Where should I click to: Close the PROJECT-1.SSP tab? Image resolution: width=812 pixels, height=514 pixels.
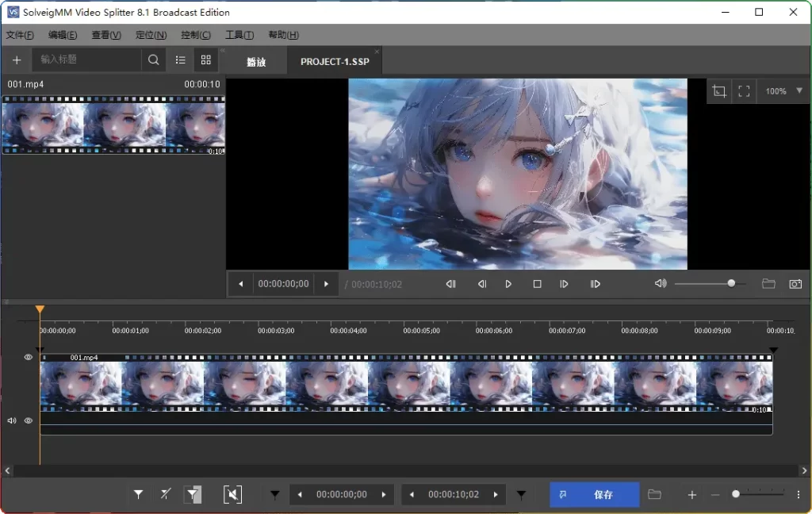377,52
